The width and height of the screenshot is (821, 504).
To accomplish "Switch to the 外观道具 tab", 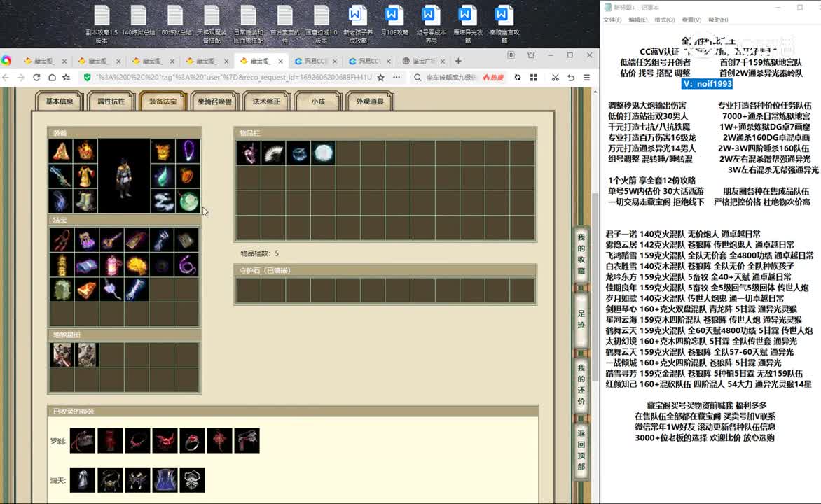I will click(370, 101).
